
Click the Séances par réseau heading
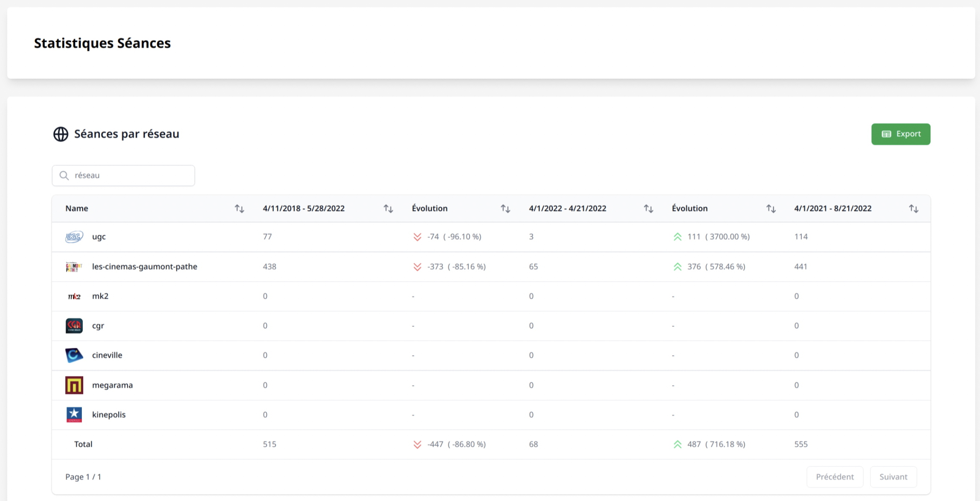click(127, 134)
